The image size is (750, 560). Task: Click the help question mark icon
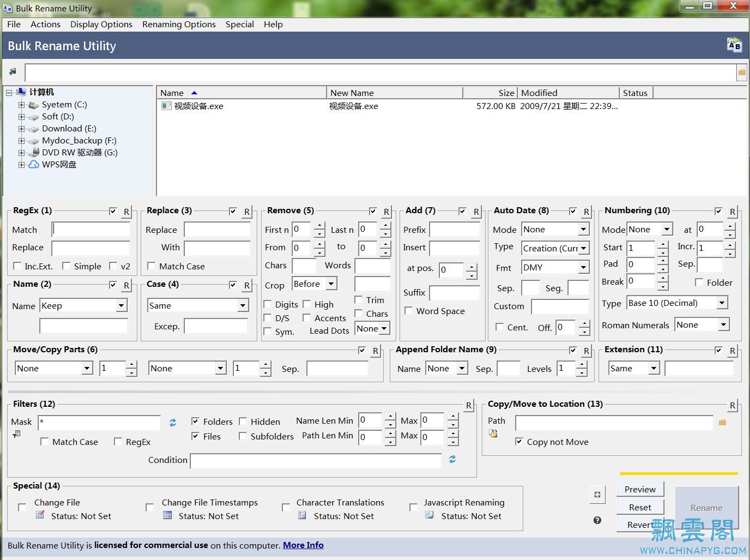tap(597, 520)
